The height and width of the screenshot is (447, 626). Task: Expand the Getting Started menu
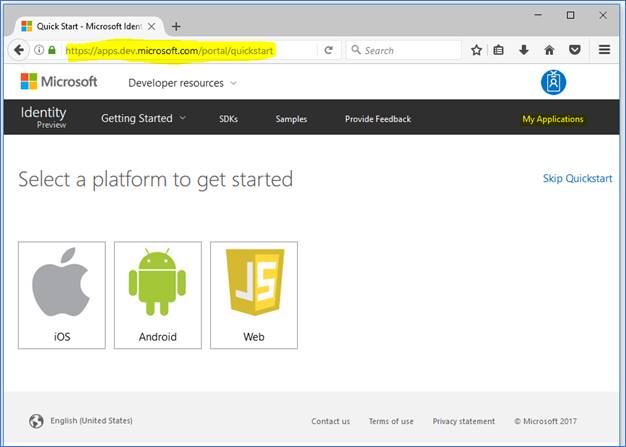143,119
